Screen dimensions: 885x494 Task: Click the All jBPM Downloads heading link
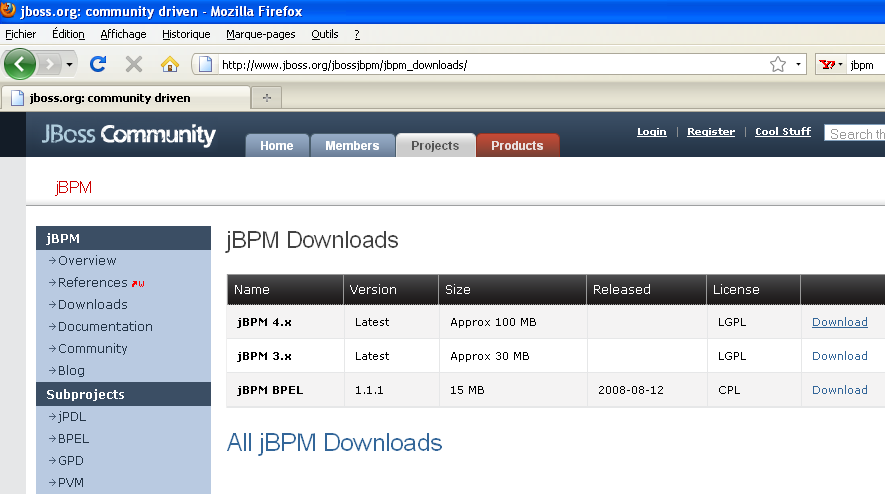(x=334, y=443)
